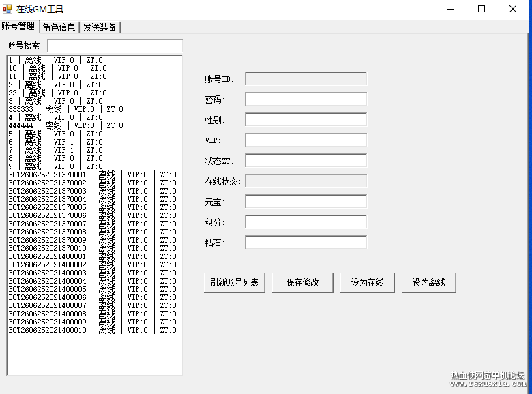Click the 账号搜索 search input field
Screen dimensions: 532x394
(x=115, y=46)
